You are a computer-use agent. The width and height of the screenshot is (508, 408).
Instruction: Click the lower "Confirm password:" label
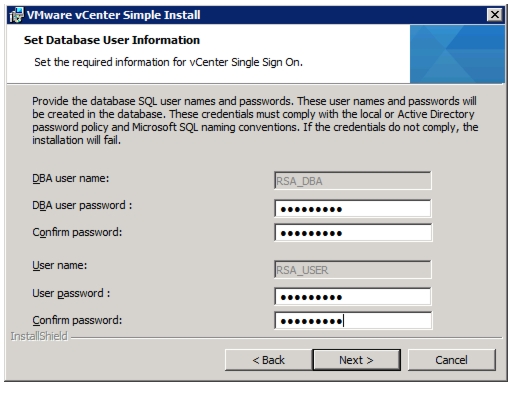(x=77, y=320)
